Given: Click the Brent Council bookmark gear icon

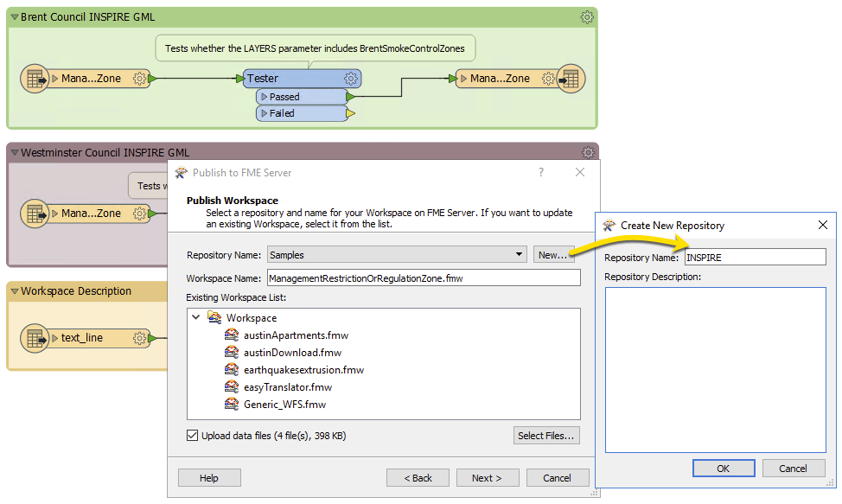Looking at the screenshot, I should tap(587, 17).
